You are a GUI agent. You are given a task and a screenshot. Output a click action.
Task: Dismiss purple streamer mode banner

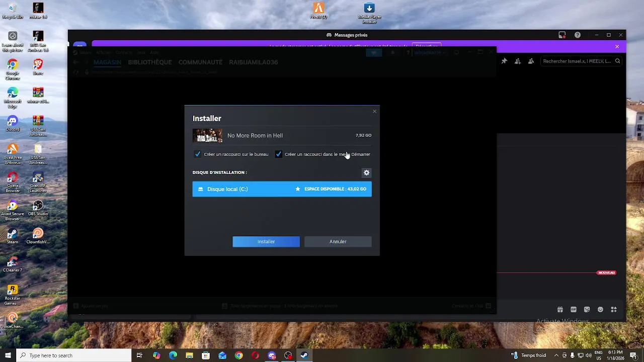(x=617, y=47)
